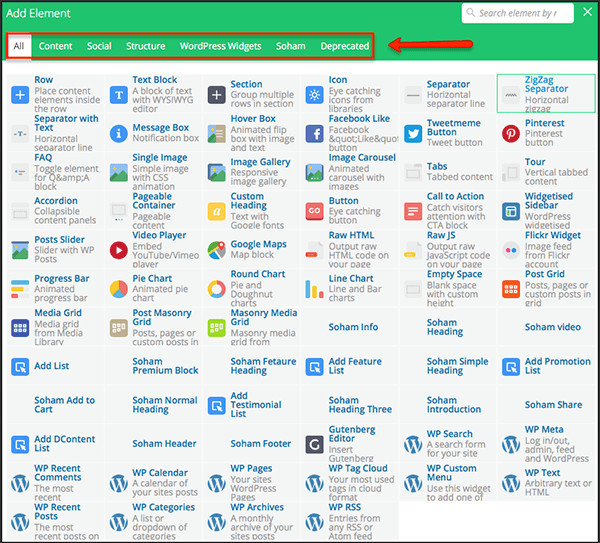600x543 pixels.
Task: Pick the Post Masonry Grid tan icon
Action: coord(119,328)
